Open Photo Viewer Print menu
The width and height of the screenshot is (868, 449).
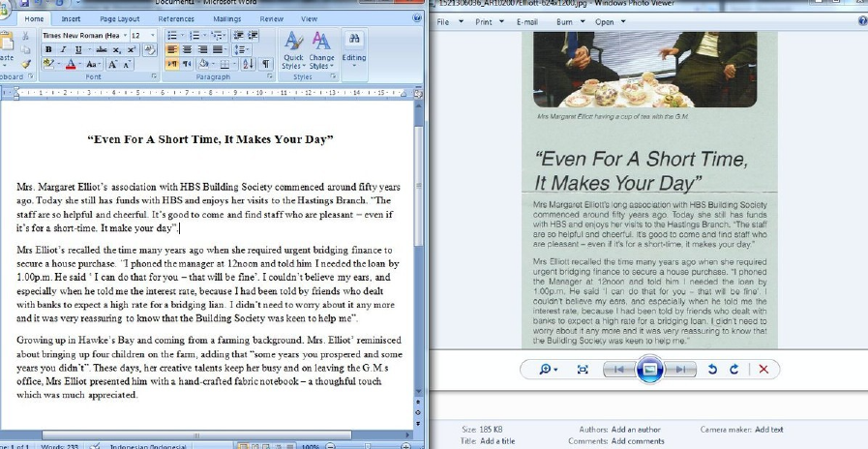point(490,22)
